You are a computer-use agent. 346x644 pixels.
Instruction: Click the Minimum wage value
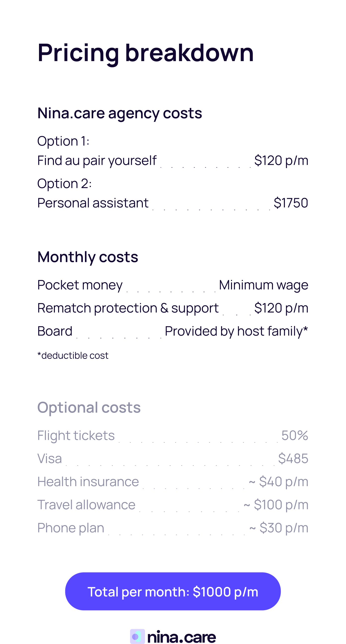coord(263,285)
